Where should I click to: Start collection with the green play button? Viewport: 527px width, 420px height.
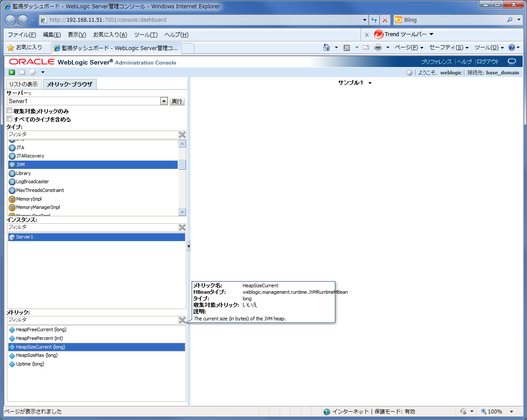coord(12,72)
